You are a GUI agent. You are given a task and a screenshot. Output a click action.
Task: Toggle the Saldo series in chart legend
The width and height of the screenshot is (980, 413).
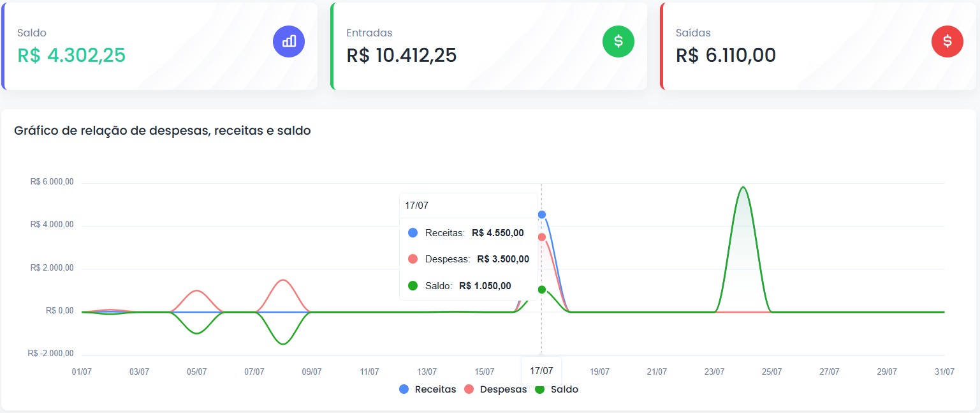coord(557,389)
